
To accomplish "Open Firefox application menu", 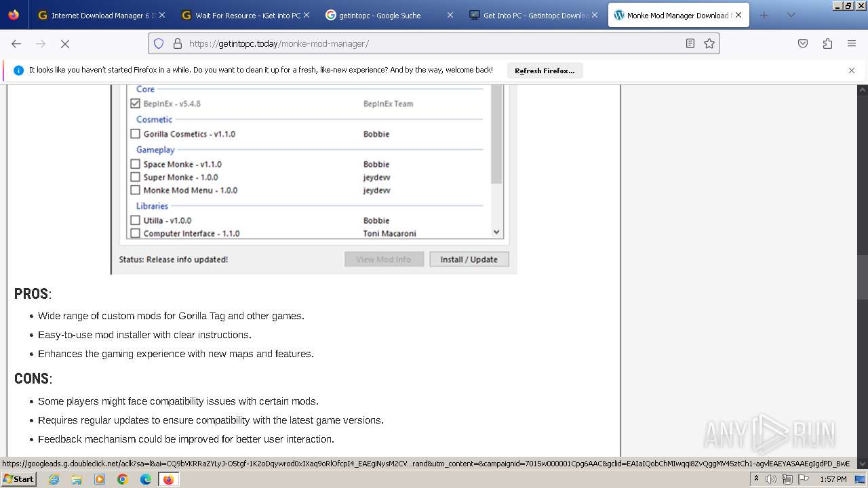I will coord(852,43).
